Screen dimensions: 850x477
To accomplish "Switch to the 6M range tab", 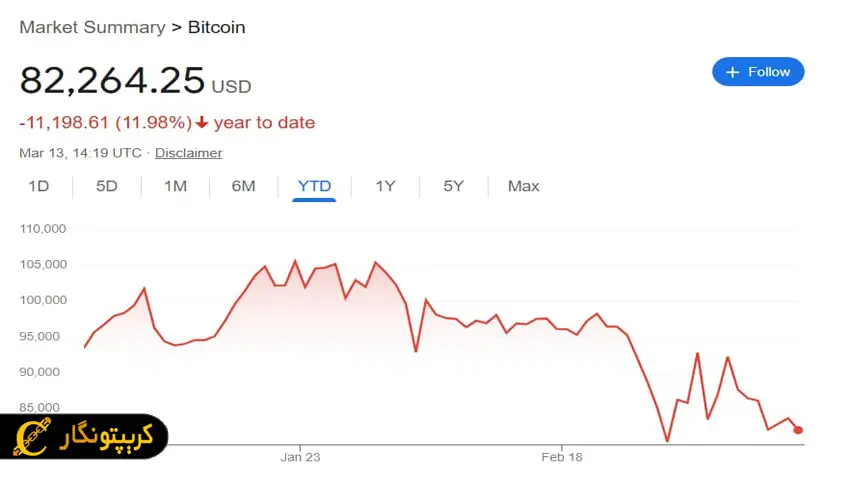I will click(243, 186).
